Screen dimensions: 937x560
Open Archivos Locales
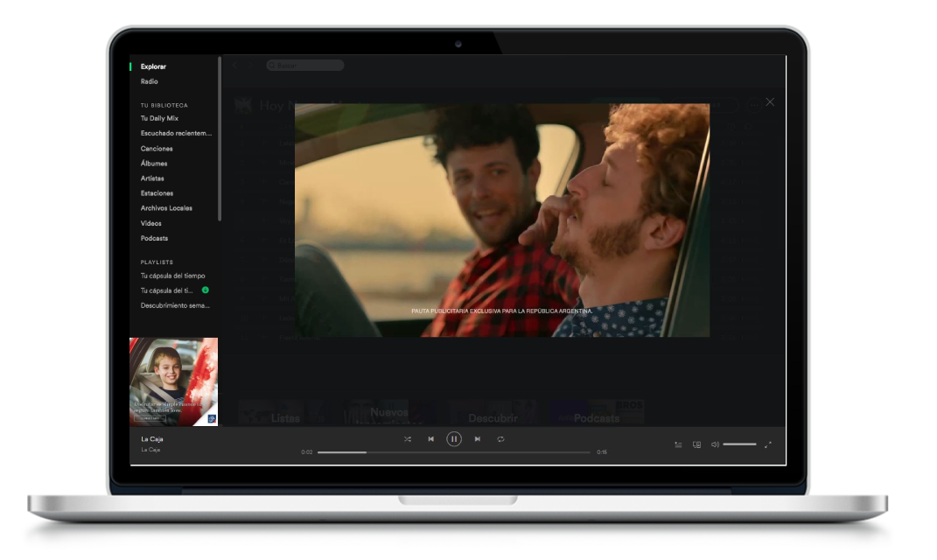click(x=167, y=208)
